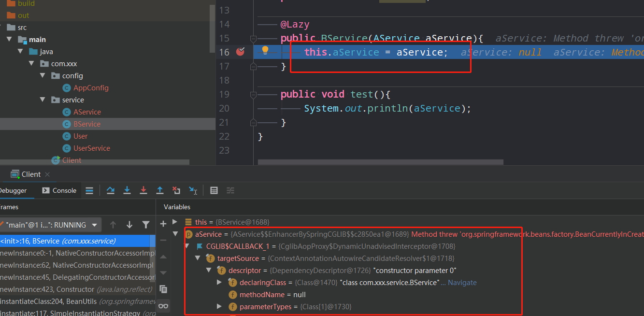Collapse the aService variable node
This screenshot has height=316, width=644.
[x=175, y=234]
